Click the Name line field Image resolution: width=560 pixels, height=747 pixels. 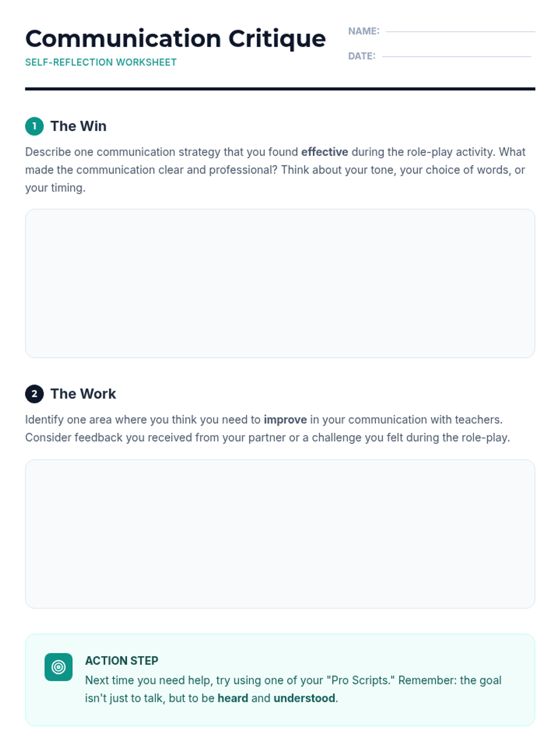(460, 31)
